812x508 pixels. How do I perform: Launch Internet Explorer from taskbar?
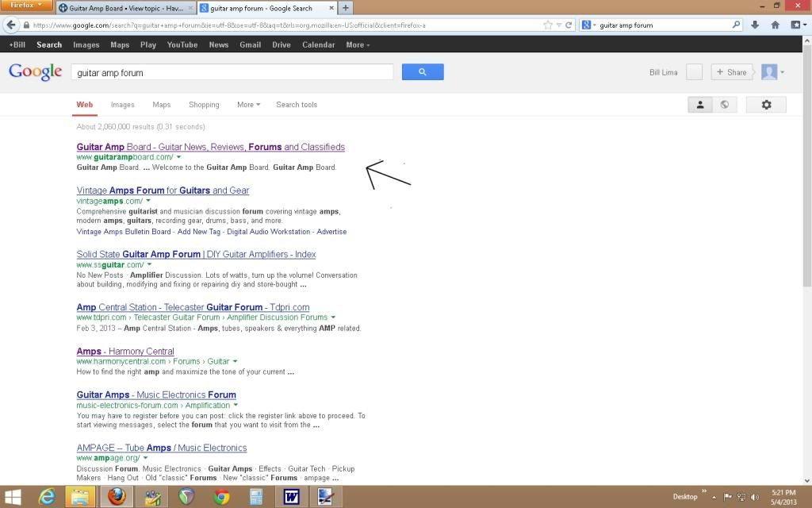47,497
